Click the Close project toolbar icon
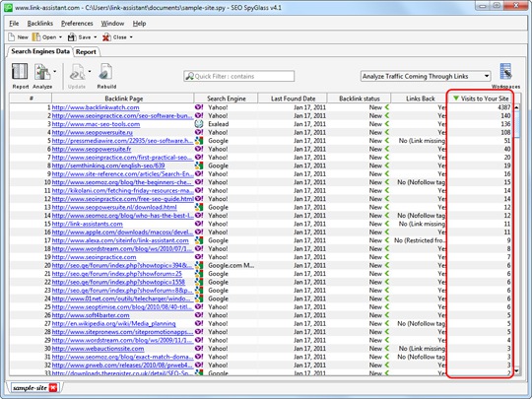This screenshot has width=532, height=399. point(106,37)
